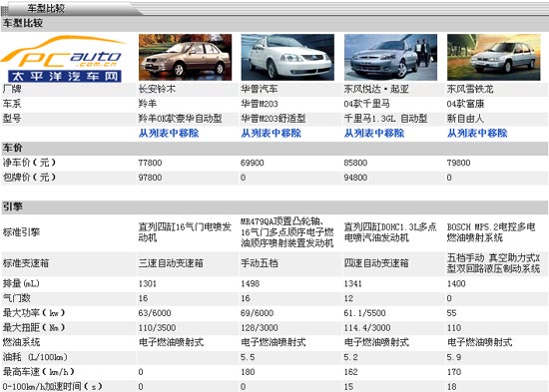Image resolution: width=549 pixels, height=392 pixels.
Task: Remove 华普M203舒适型 from the list
Action: tap(271, 133)
